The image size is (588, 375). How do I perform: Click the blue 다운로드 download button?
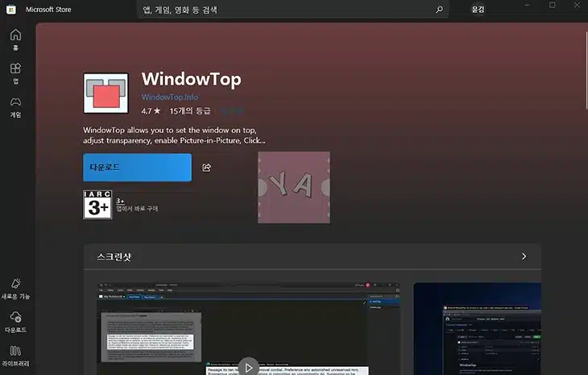[x=137, y=168]
